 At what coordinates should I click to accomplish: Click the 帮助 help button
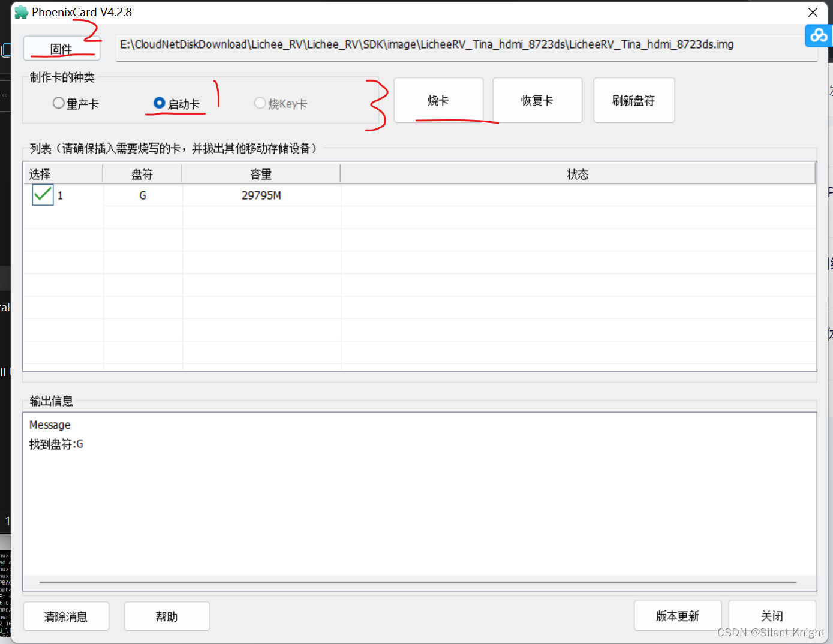point(167,616)
